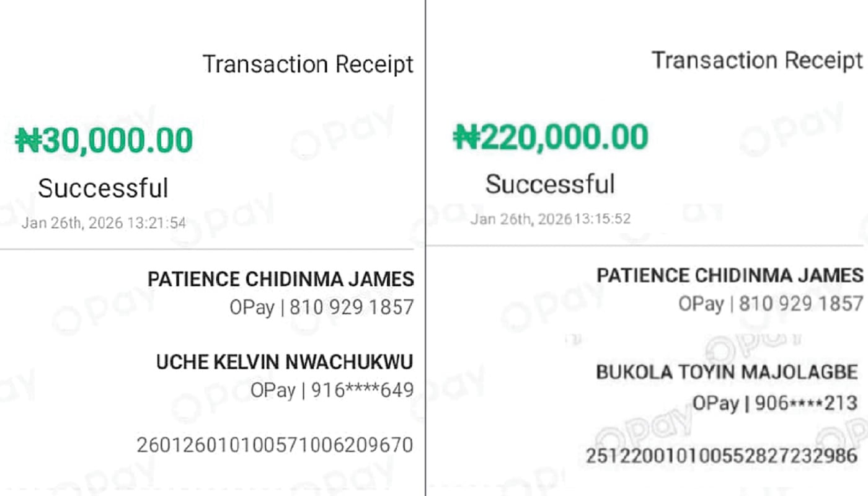Click the left Transaction Receipt heading

[x=308, y=64]
